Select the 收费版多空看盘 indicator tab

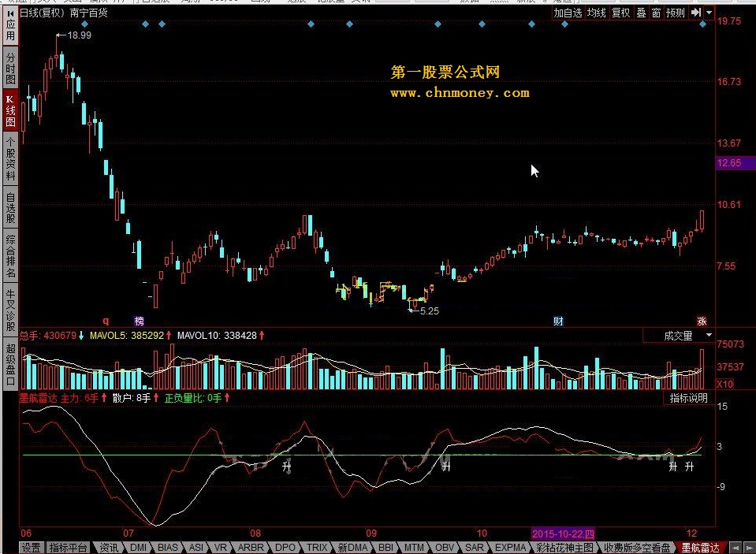(x=636, y=548)
